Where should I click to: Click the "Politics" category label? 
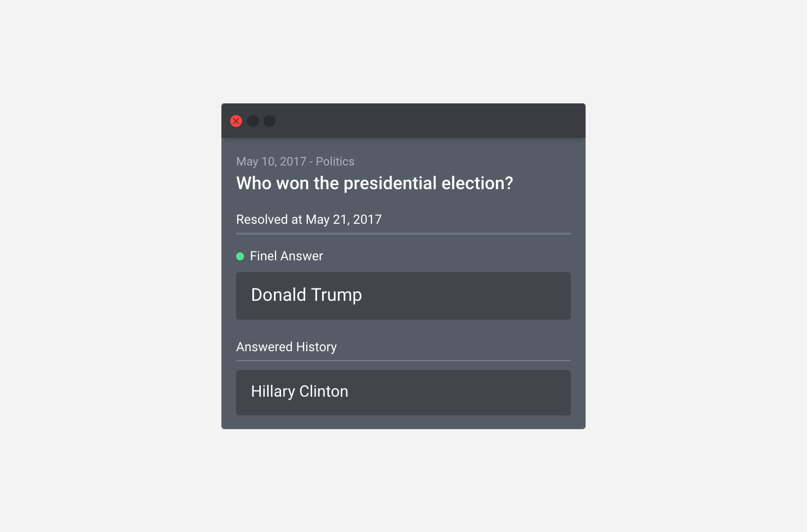click(335, 162)
